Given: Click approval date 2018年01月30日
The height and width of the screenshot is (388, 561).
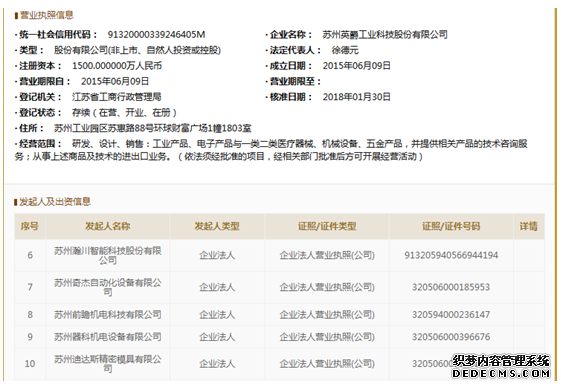Looking at the screenshot, I should coord(356,97).
